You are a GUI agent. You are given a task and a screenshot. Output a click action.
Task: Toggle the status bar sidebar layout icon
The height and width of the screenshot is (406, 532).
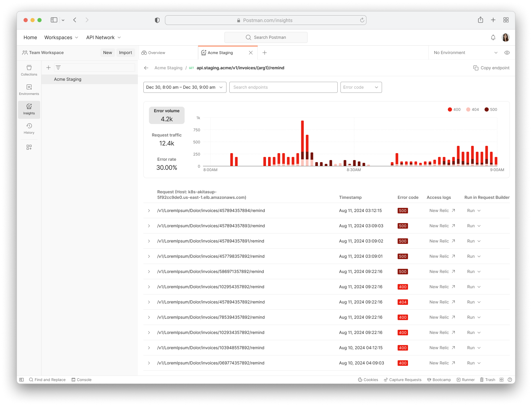coord(21,380)
